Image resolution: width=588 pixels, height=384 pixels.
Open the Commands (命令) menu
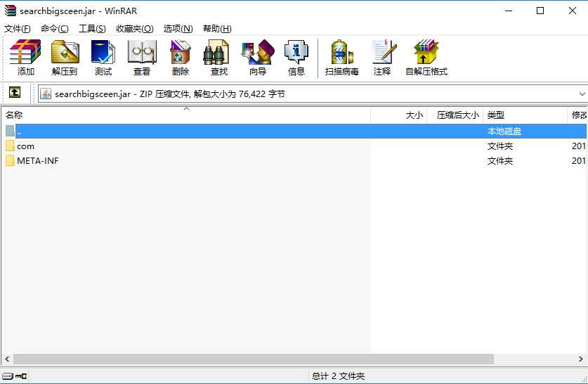pos(54,29)
